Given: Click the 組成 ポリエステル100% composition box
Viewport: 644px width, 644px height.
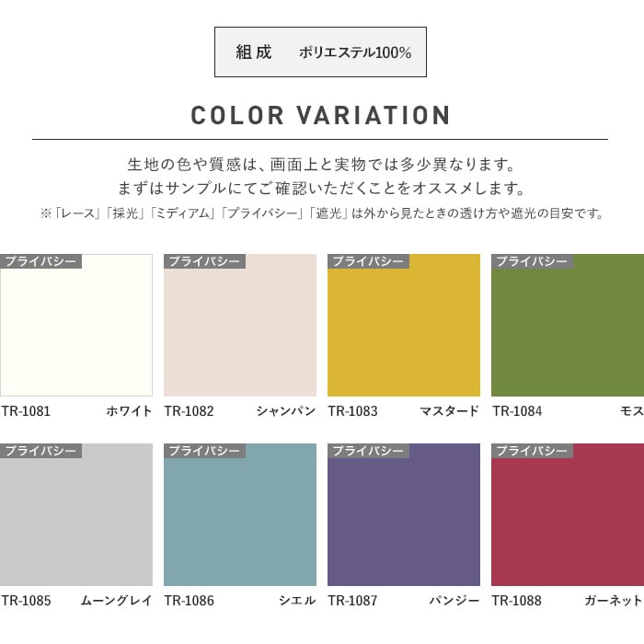Looking at the screenshot, I should coord(320,52).
